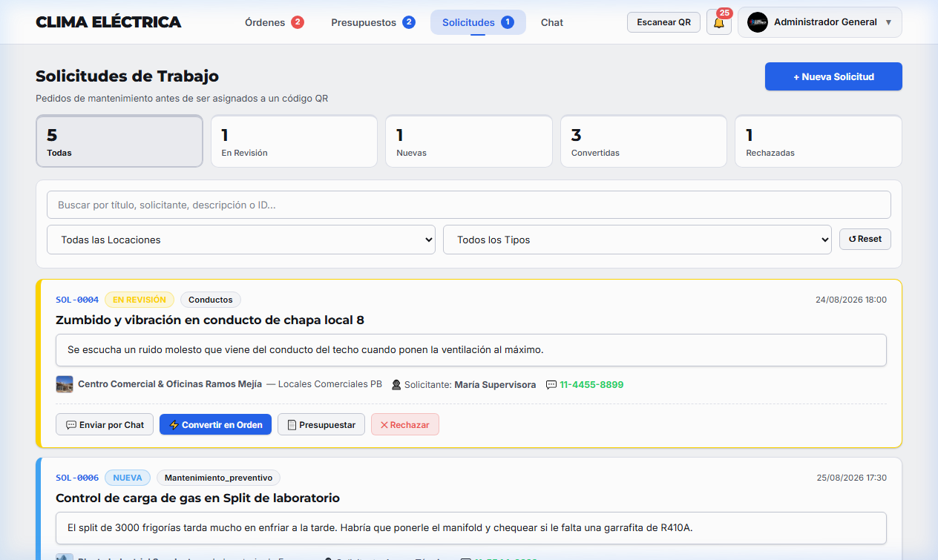
Task: Click the date 24/08/2026 18:00
Action: click(x=851, y=300)
